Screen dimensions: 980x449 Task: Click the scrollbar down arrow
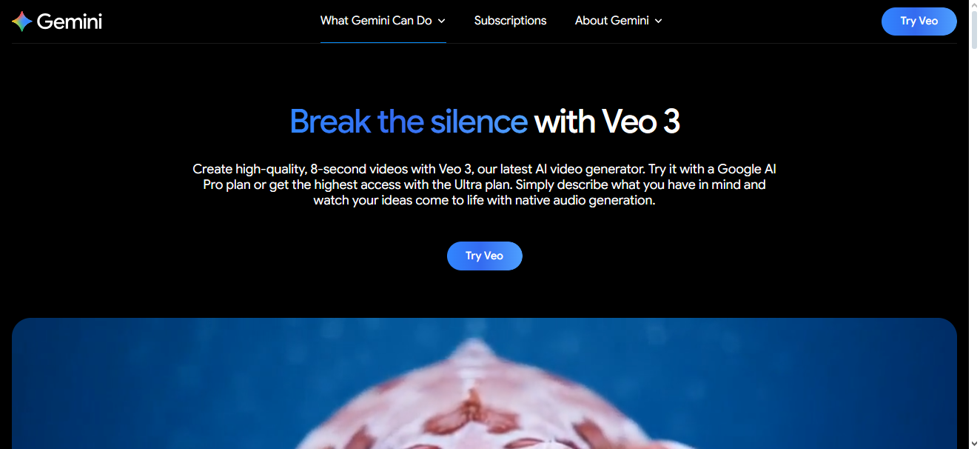click(x=974, y=443)
